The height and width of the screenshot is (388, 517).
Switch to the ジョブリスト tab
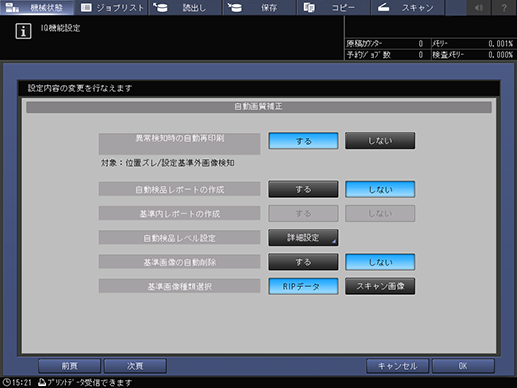(111, 7)
